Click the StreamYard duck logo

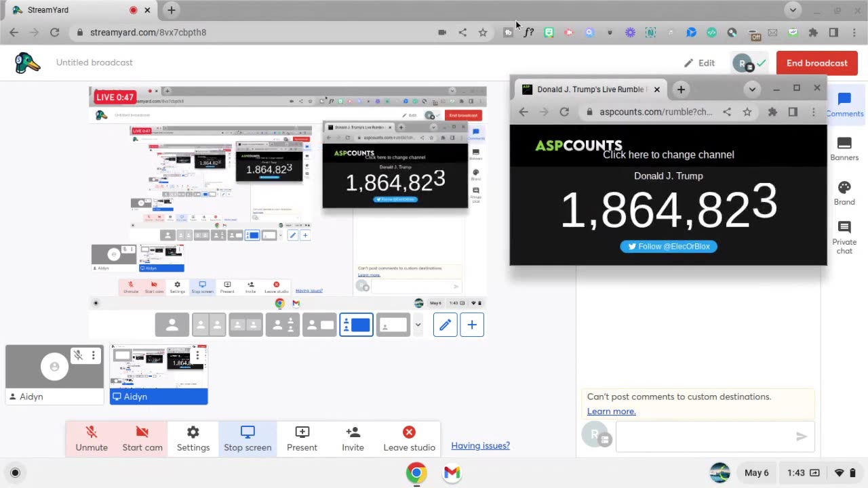27,62
